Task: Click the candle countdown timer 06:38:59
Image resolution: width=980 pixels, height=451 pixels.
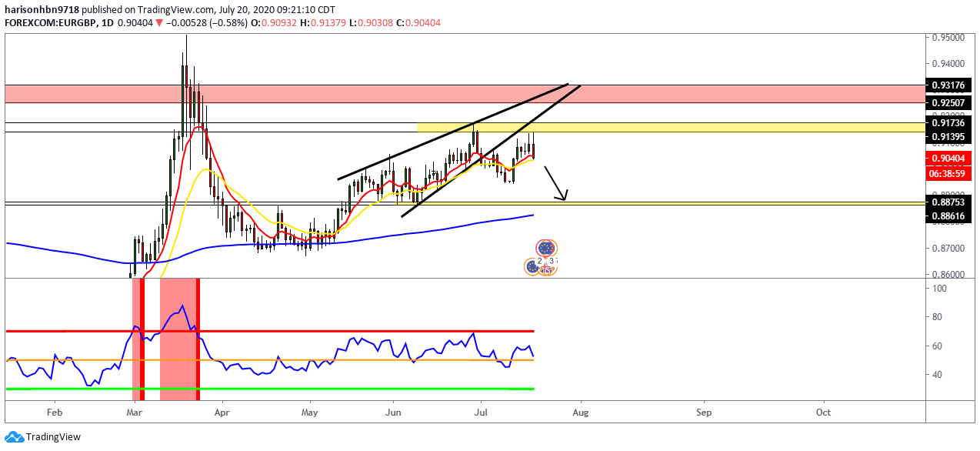Action: [947, 174]
